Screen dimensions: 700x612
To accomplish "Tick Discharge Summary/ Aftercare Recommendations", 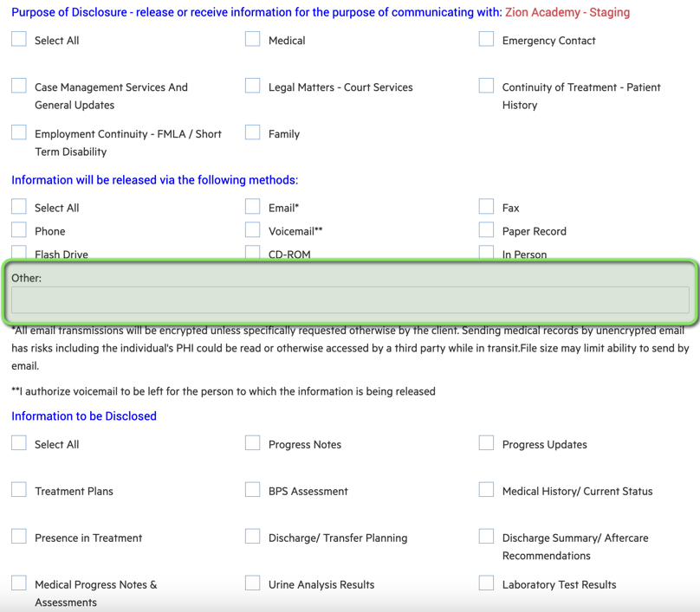I will (486, 536).
